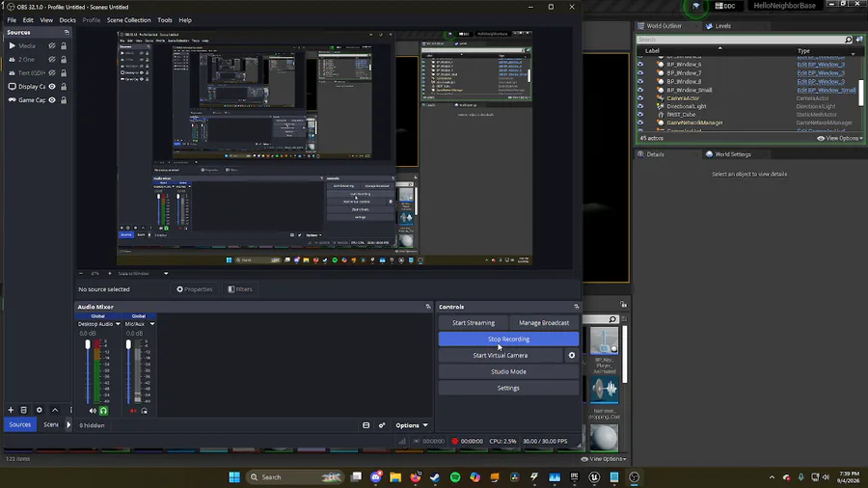Remove the selected source using the trash icon

24,410
